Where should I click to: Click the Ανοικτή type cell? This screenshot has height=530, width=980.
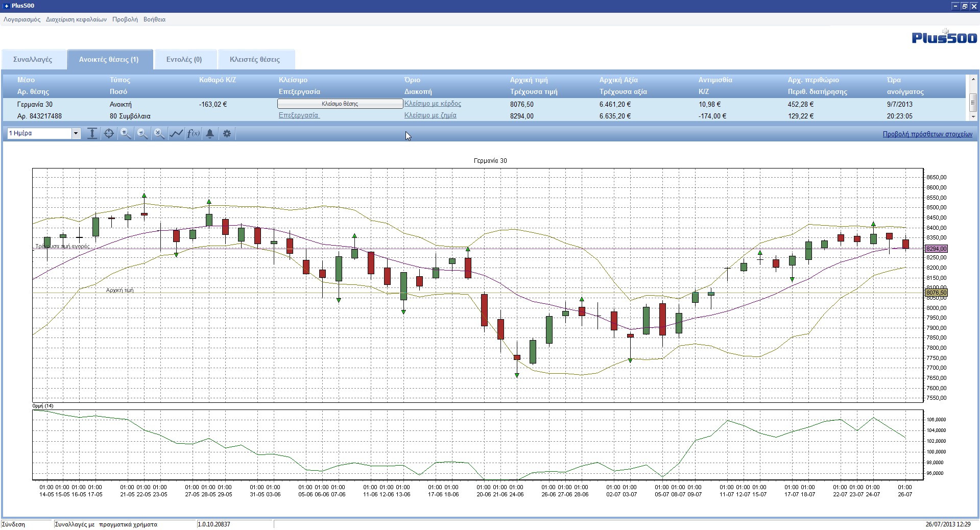pyautogui.click(x=121, y=104)
